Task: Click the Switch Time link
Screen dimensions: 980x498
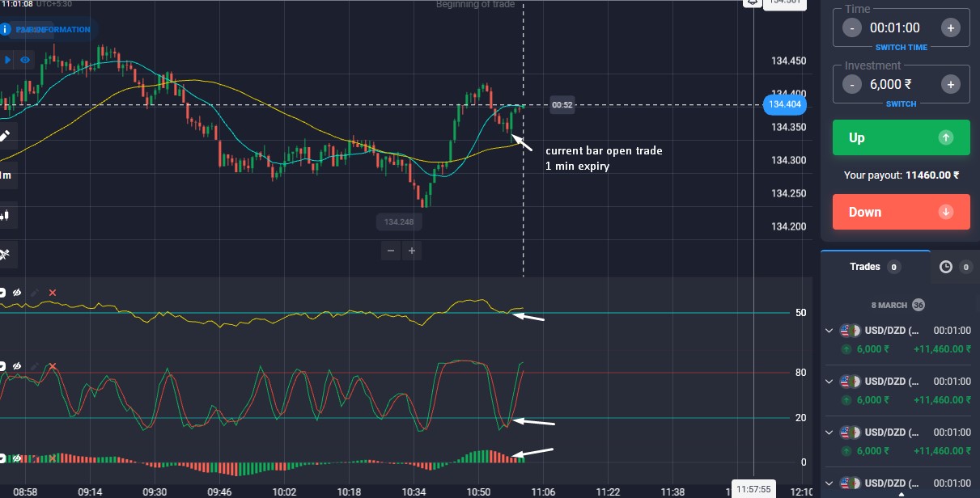Action: pyautogui.click(x=901, y=48)
